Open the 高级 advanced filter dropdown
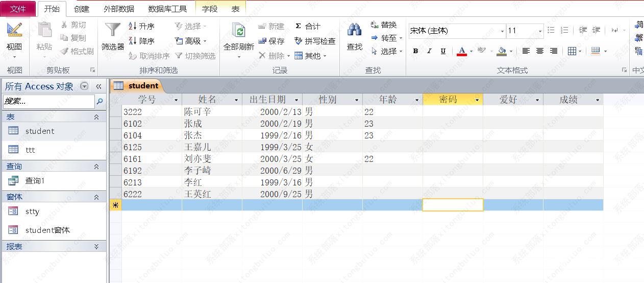The image size is (644, 283). 191,41
